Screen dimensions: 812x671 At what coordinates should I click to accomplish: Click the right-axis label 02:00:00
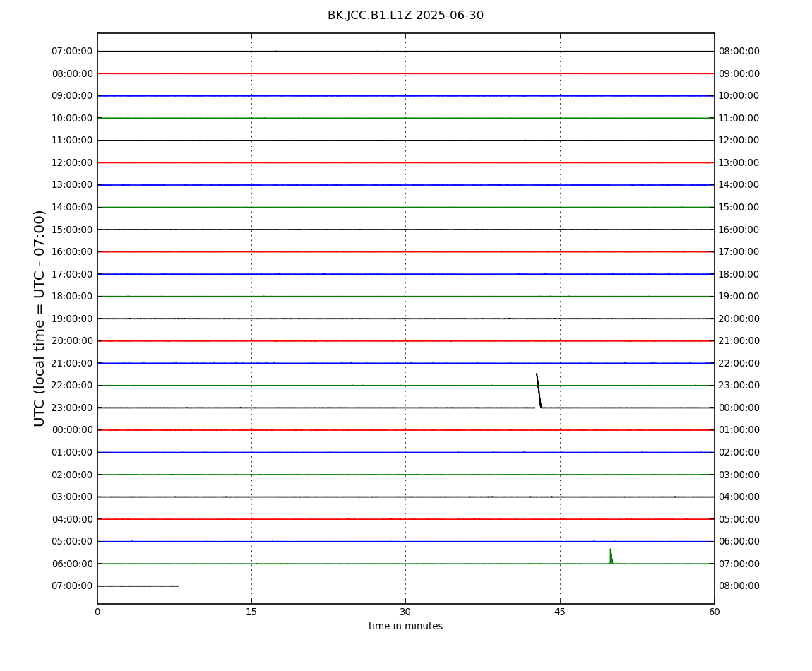739,452
